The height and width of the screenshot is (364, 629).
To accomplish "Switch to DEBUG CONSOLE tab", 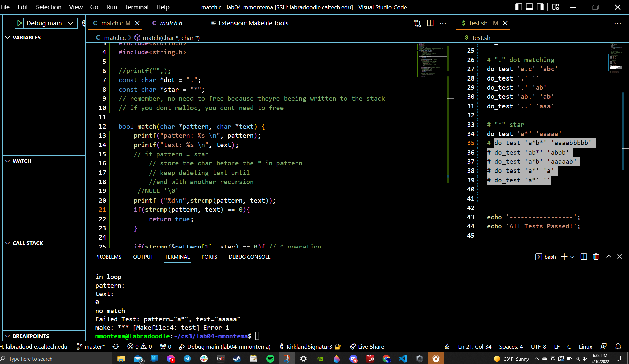I will point(249,257).
